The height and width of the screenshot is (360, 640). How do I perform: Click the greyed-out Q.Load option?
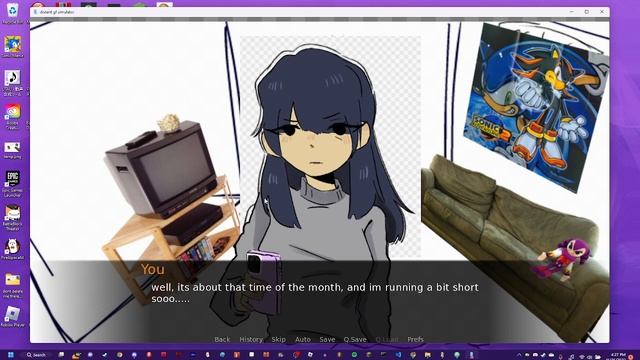coord(387,339)
